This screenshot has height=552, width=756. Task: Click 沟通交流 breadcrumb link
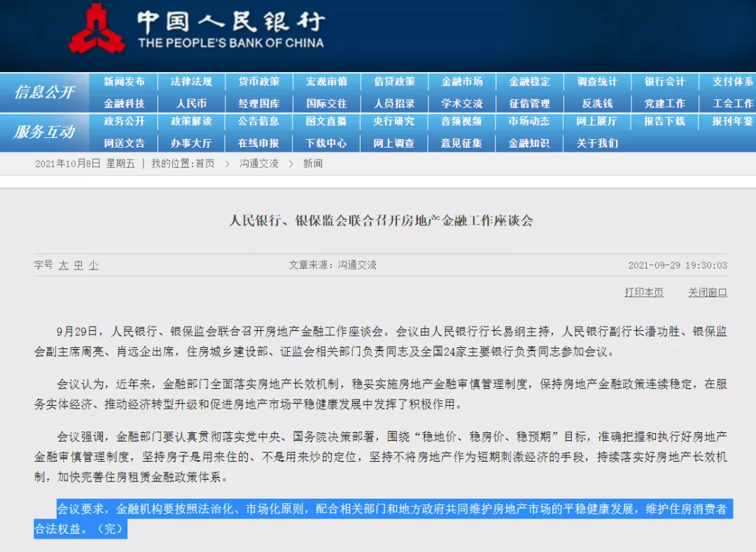pos(259,163)
